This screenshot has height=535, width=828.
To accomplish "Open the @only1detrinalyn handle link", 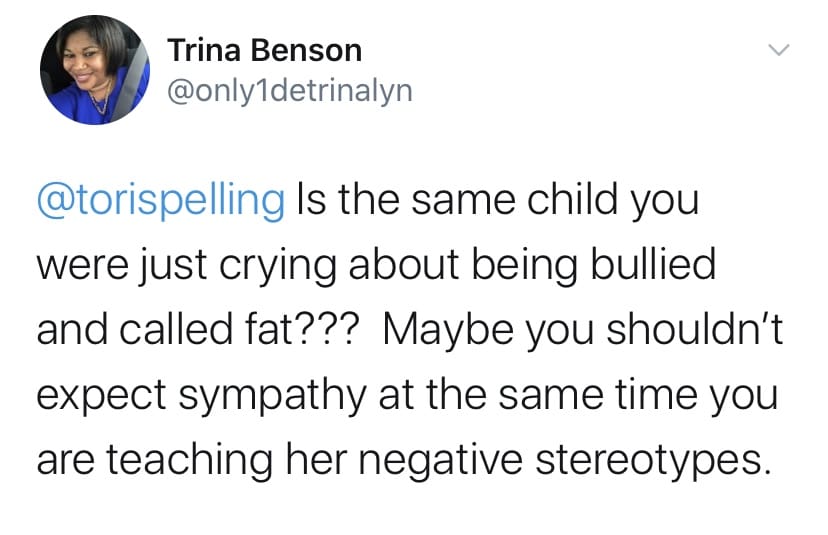I will tap(290, 91).
